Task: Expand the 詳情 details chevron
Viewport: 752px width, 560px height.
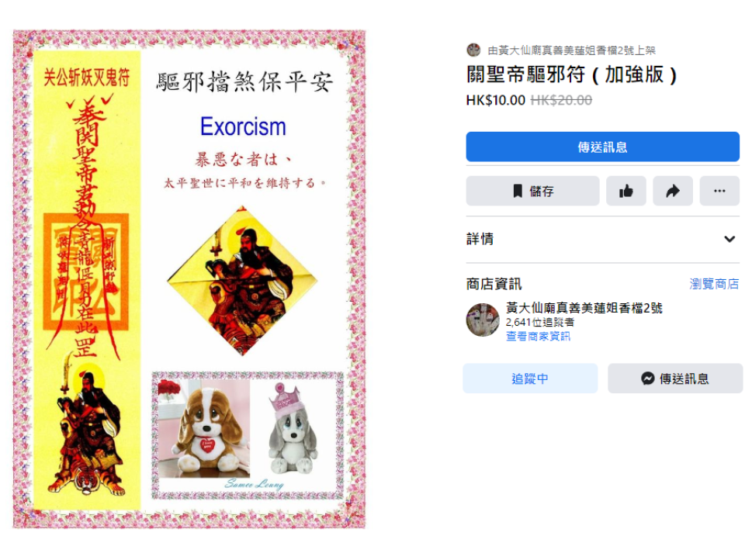Action: [x=729, y=239]
